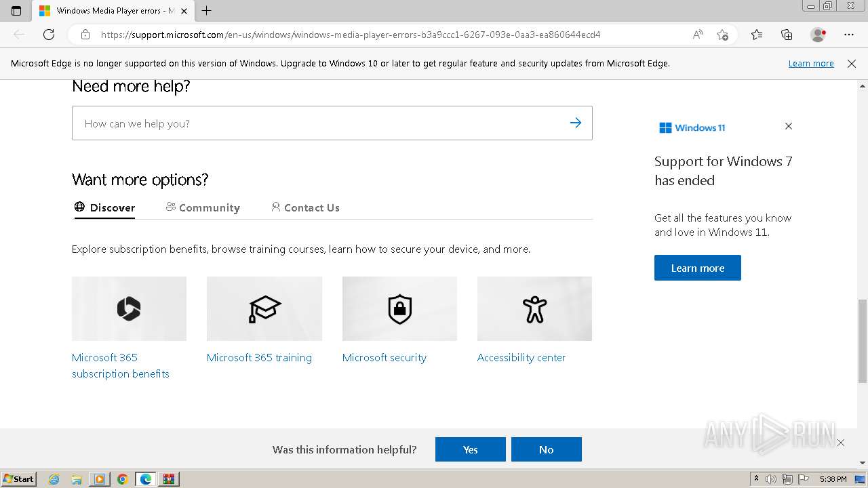
Task: Click the user profile avatar icon
Action: tap(818, 35)
